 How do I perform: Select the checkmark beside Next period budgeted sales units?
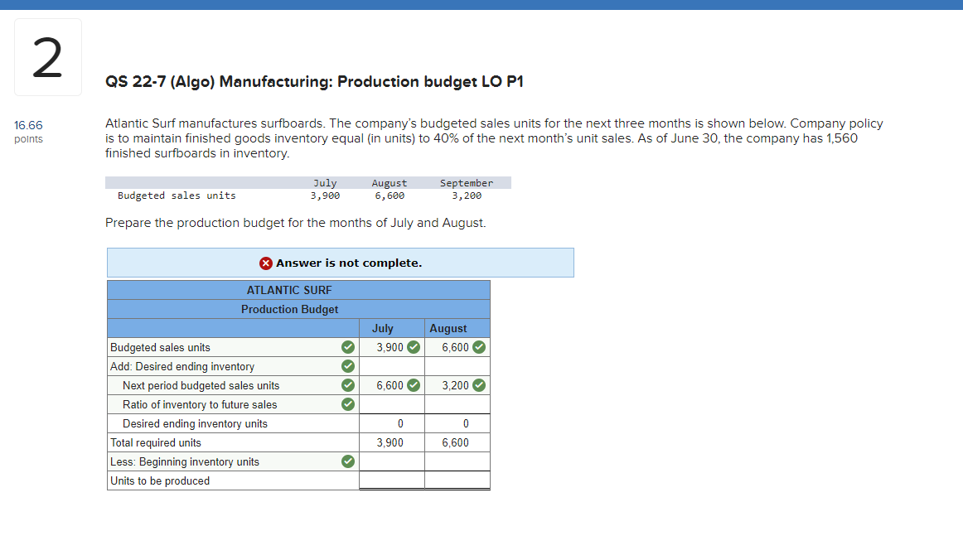pos(347,385)
